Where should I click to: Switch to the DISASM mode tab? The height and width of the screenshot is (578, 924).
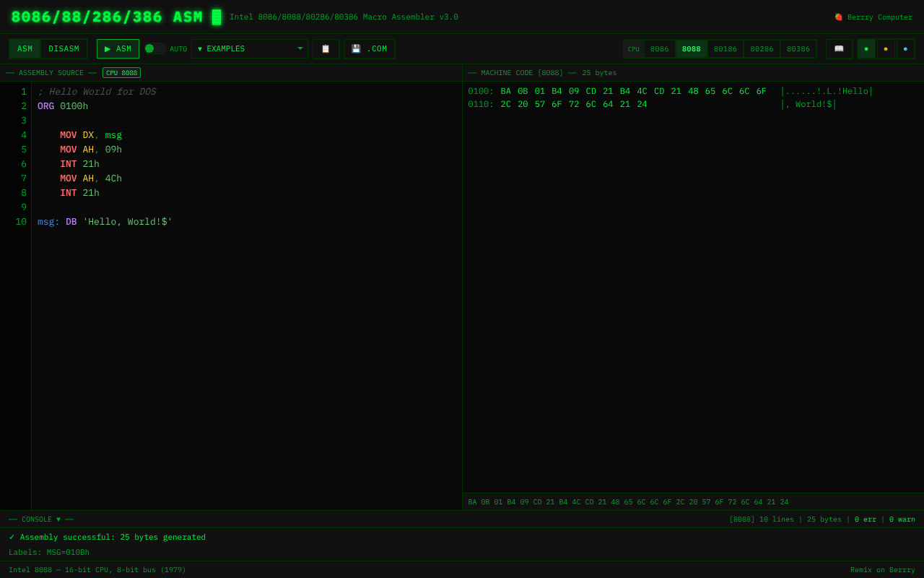(x=64, y=49)
